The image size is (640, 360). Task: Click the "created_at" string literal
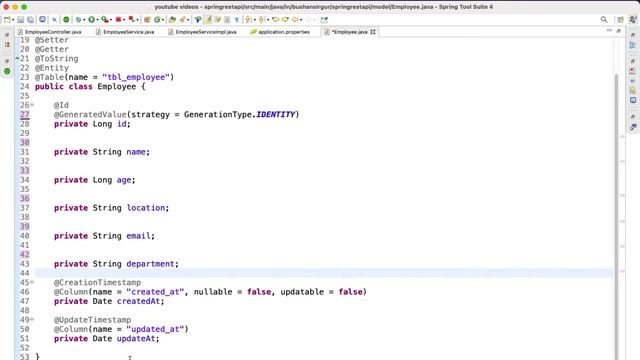pos(155,292)
